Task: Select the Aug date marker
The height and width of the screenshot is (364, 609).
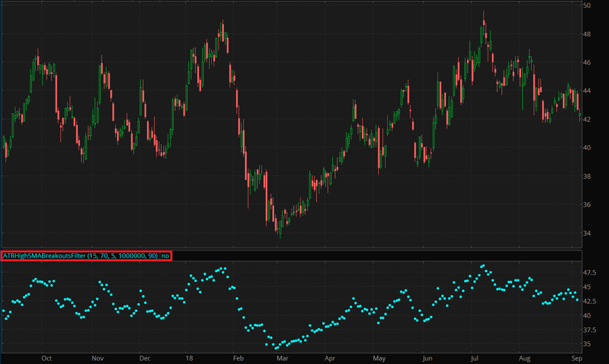Action: point(525,357)
